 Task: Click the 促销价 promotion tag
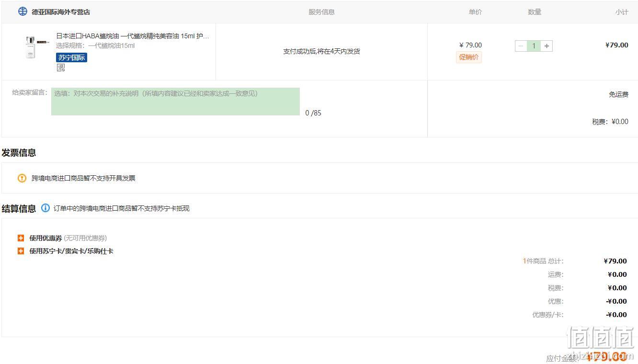pos(469,57)
